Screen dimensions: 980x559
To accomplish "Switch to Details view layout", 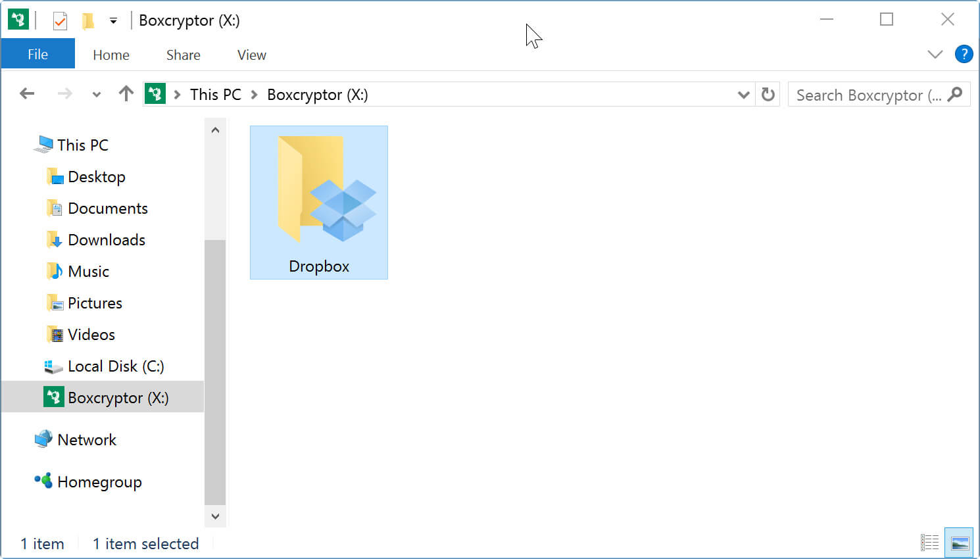I will (929, 543).
